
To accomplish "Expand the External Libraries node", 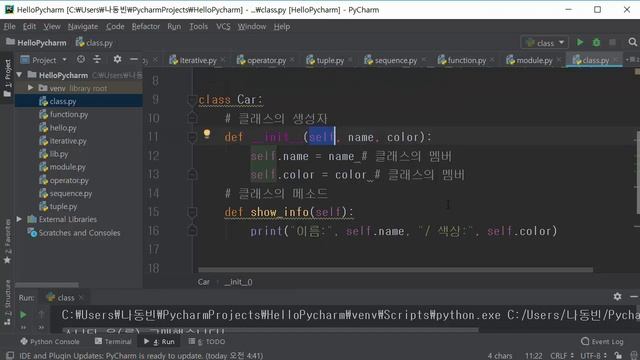I will (19, 220).
